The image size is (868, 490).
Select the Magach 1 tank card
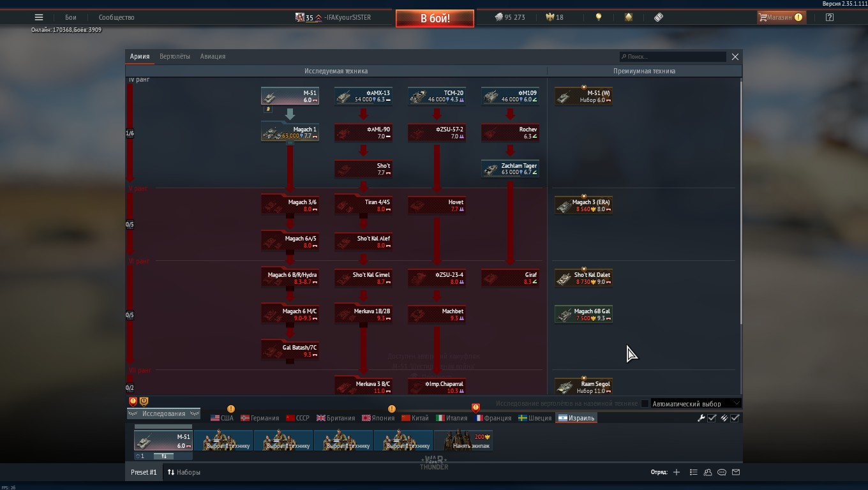pyautogui.click(x=290, y=133)
